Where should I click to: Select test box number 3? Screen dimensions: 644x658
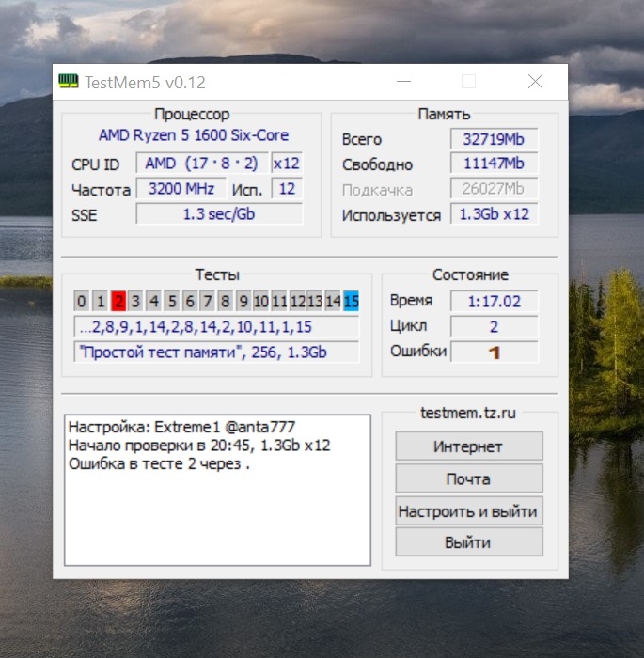tap(135, 301)
